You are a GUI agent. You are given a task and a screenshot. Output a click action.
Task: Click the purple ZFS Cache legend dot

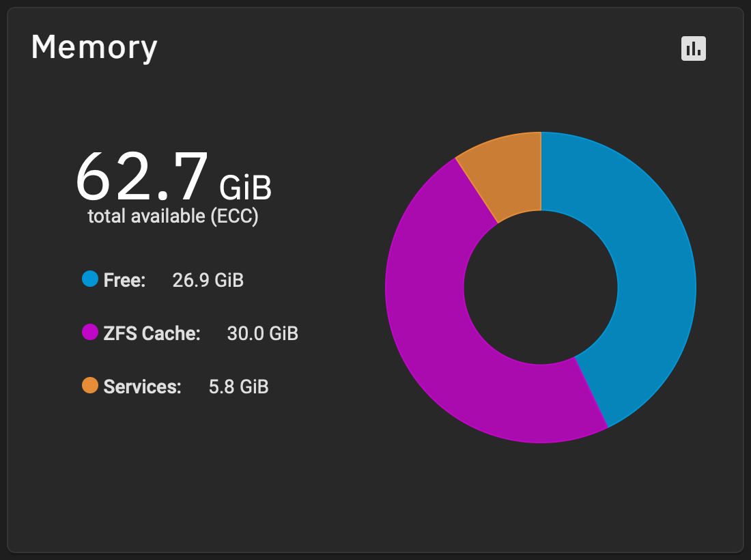pos(90,333)
